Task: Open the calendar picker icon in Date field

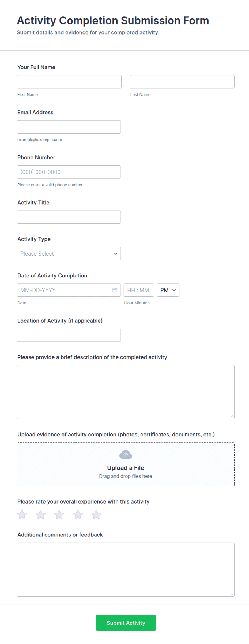Action: [115, 290]
